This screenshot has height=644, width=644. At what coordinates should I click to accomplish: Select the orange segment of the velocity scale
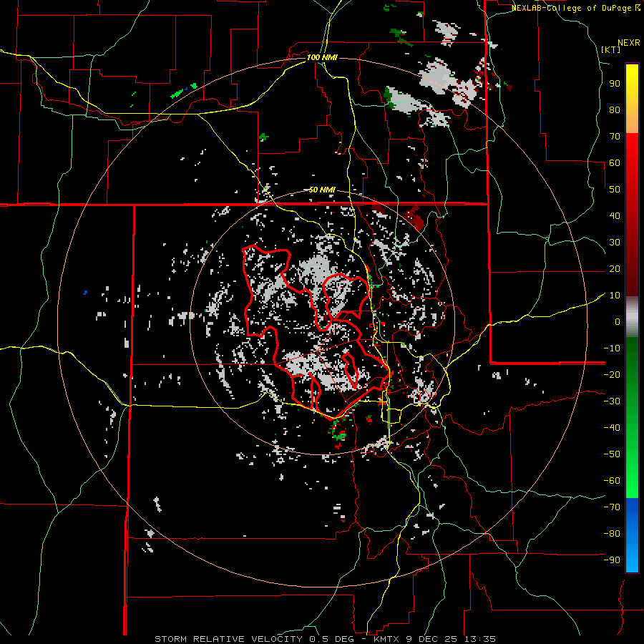[x=632, y=122]
